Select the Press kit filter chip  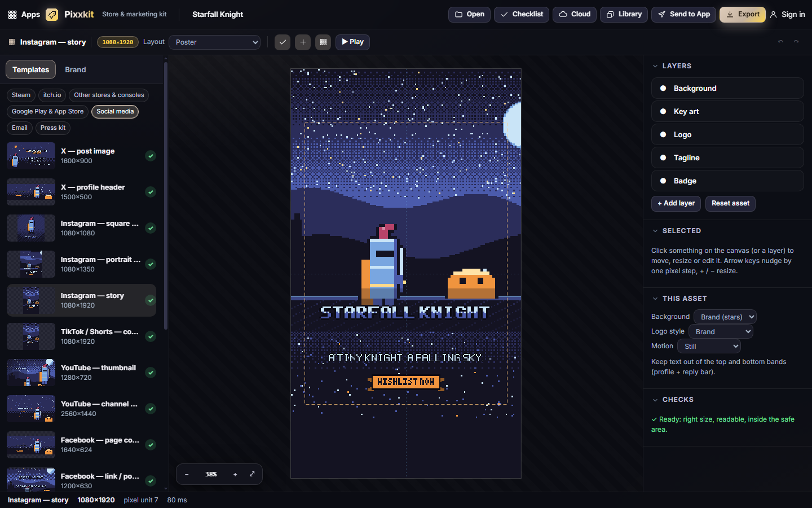53,128
